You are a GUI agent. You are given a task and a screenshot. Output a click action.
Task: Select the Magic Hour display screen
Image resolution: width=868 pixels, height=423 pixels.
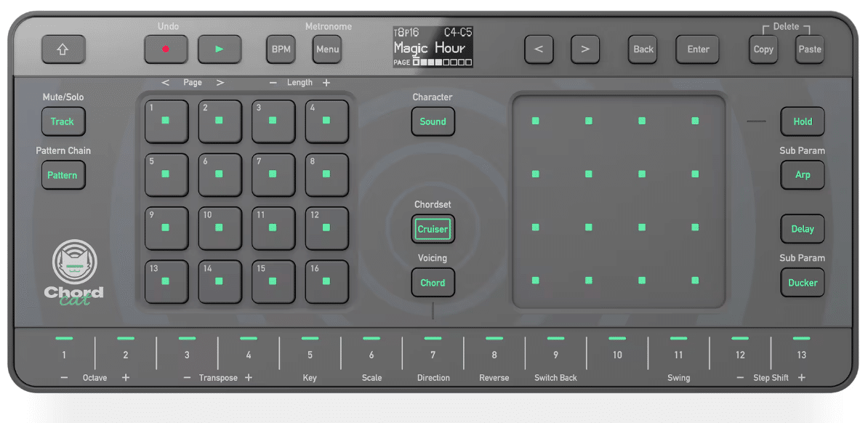(x=433, y=47)
